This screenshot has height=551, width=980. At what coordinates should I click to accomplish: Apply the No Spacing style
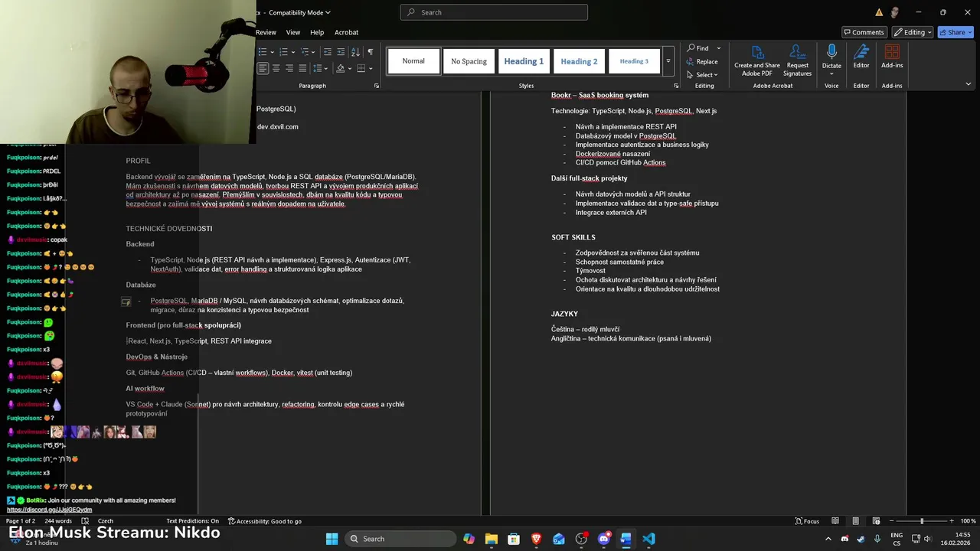(x=469, y=61)
